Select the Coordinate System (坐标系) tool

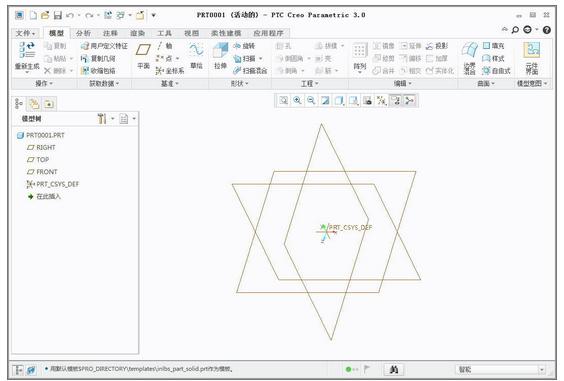pos(170,71)
